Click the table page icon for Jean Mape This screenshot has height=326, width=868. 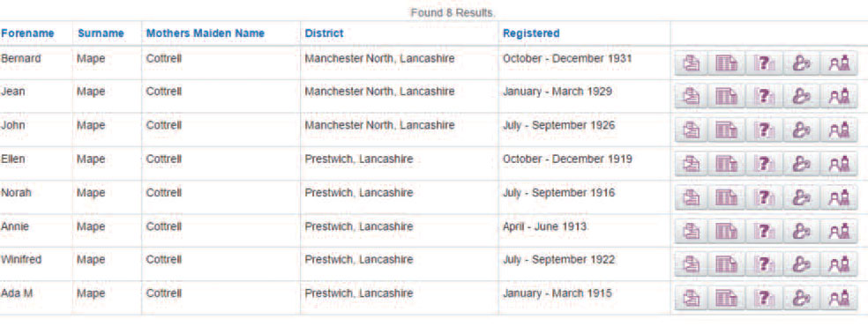tap(726, 97)
